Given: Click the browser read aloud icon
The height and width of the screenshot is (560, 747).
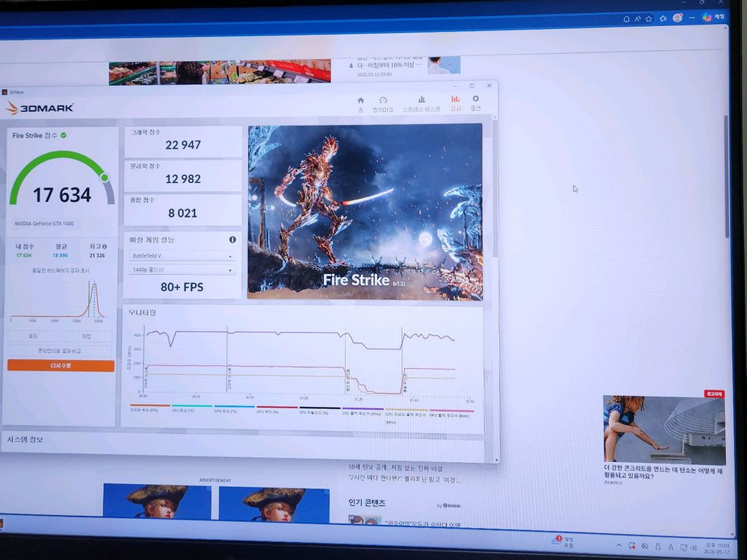Looking at the screenshot, I should click(x=637, y=19).
